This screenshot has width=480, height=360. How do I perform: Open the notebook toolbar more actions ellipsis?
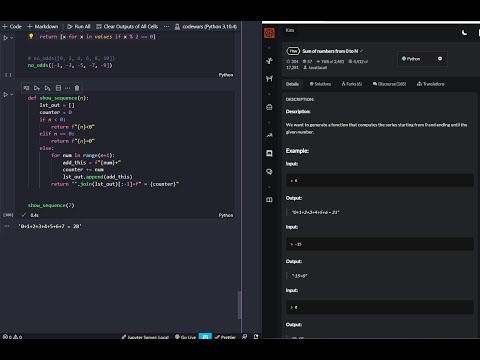(166, 26)
